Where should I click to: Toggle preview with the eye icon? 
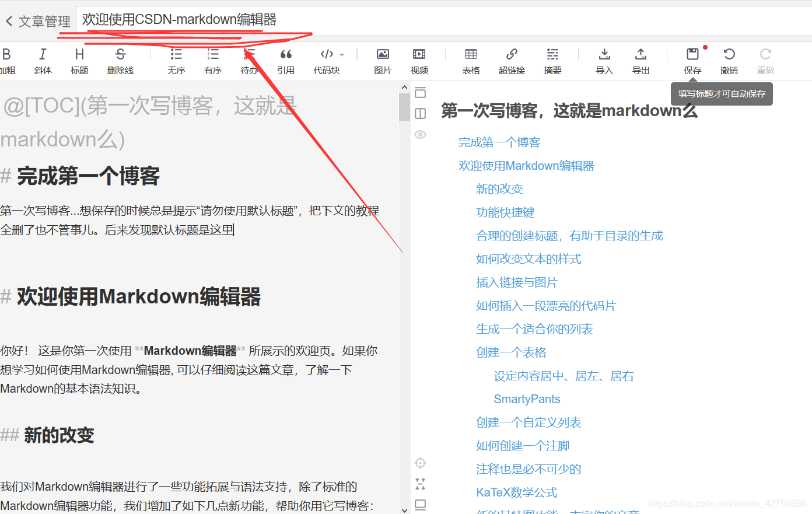(420, 134)
